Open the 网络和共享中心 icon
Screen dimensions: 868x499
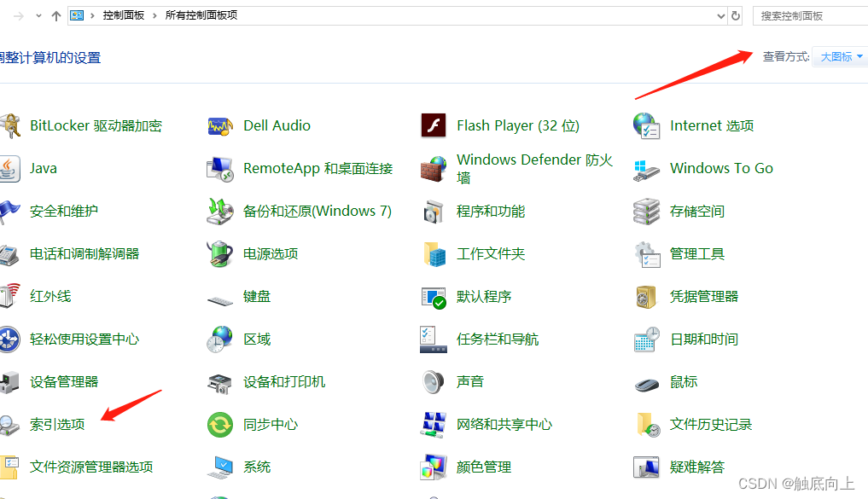pos(434,425)
